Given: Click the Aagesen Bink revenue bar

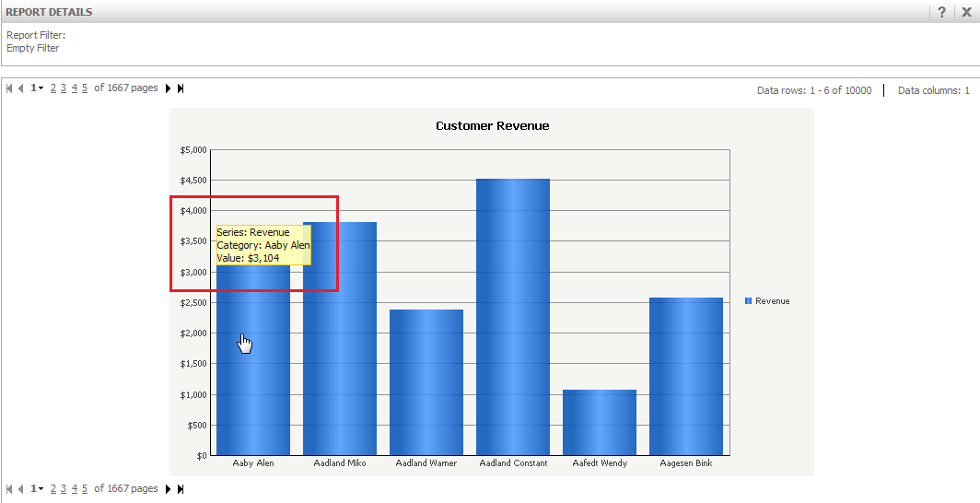Looking at the screenshot, I should (685, 376).
